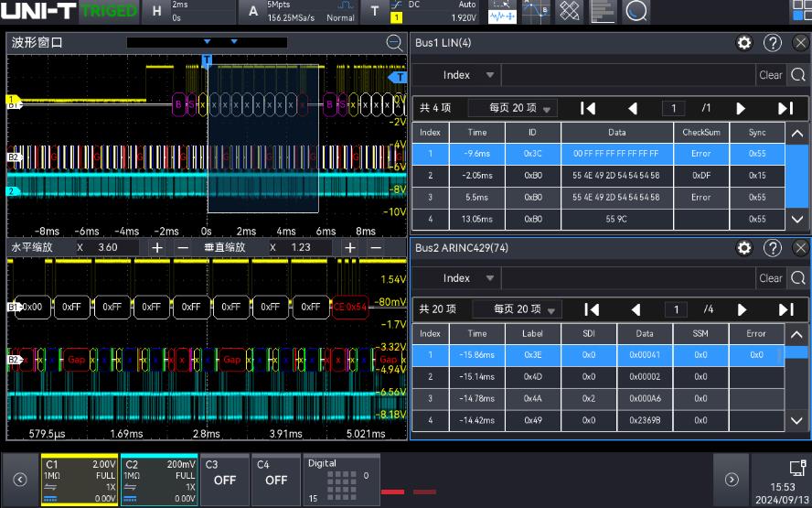
Task: Toggle channel C4 on
Action: (275, 478)
